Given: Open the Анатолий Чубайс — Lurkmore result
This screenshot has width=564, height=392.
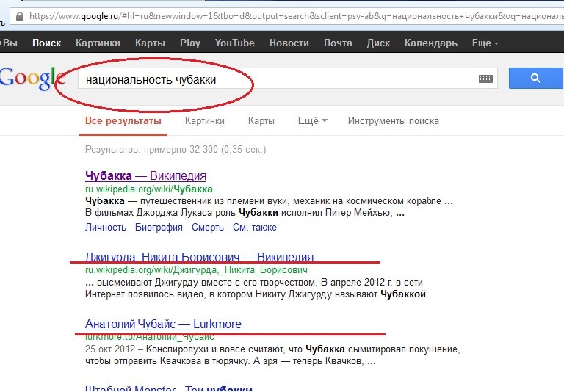Looking at the screenshot, I should [x=163, y=324].
